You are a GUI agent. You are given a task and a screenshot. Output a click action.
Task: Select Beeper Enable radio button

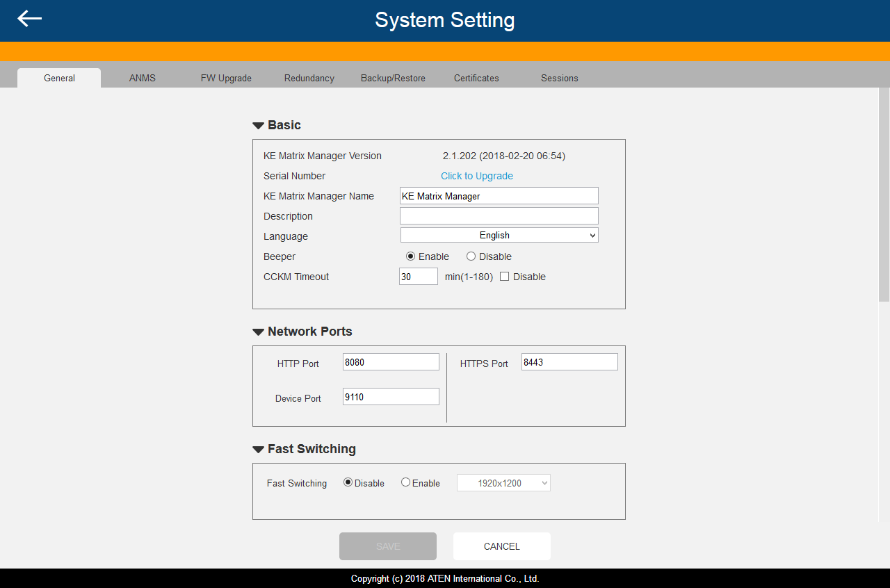(x=410, y=256)
